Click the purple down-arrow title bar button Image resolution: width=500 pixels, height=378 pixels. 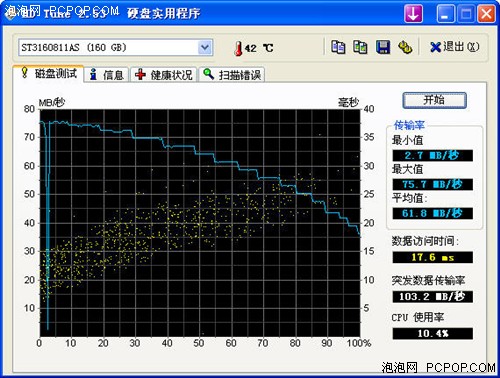413,14
